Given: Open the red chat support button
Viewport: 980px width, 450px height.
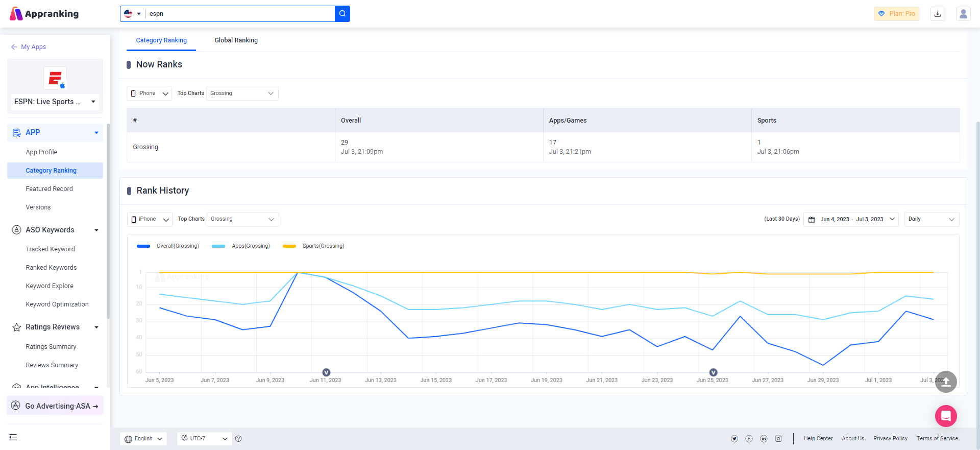Looking at the screenshot, I should coord(946,416).
